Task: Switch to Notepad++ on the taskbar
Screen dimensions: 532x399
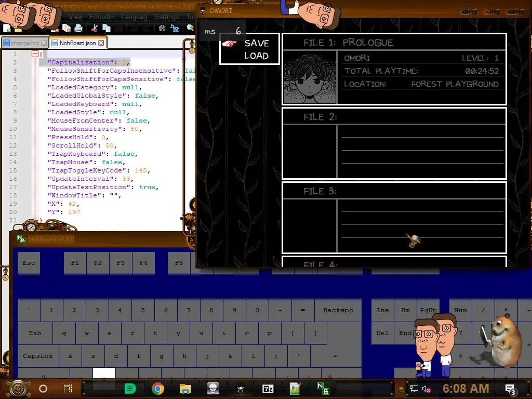Action: 295,389
